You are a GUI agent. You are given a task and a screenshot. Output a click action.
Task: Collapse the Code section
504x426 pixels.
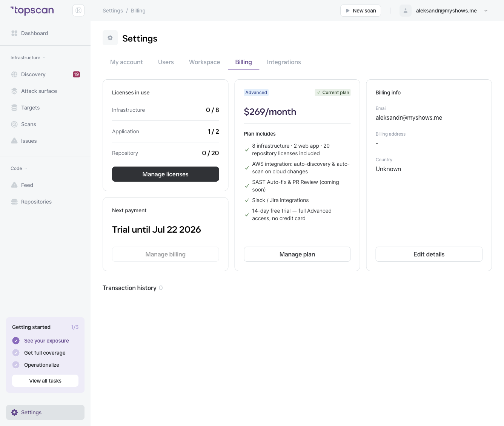[x=19, y=168]
